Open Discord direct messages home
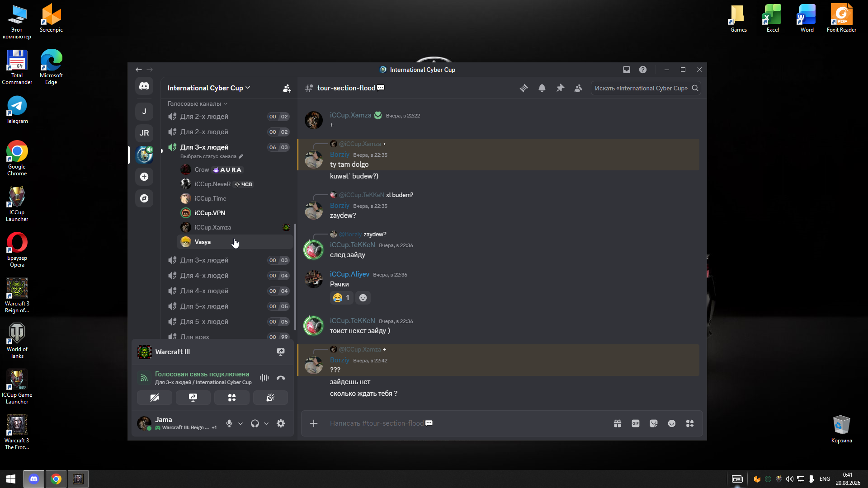Viewport: 868px width, 488px height. click(144, 86)
